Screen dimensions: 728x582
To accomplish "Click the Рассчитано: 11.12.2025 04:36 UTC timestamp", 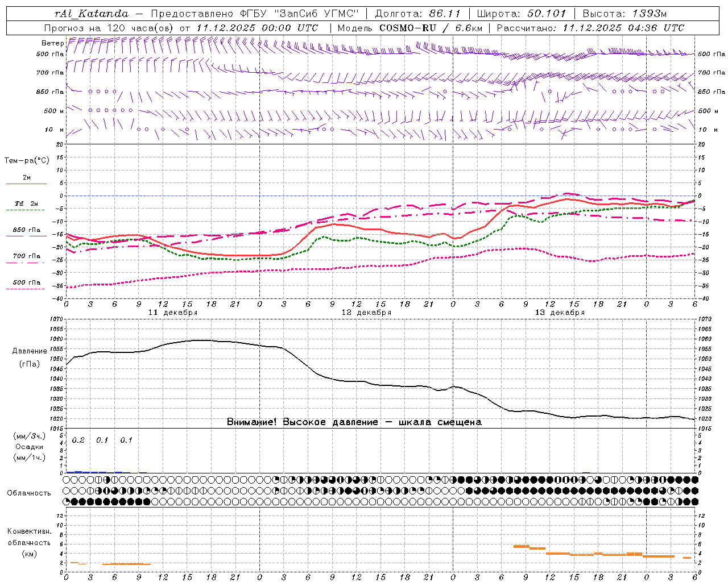I will tap(591, 28).
